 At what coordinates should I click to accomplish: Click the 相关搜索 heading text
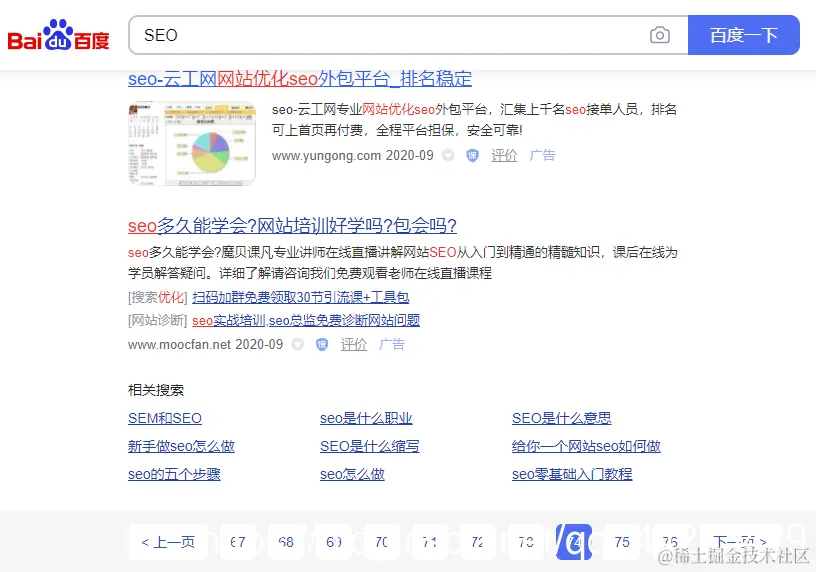click(156, 390)
